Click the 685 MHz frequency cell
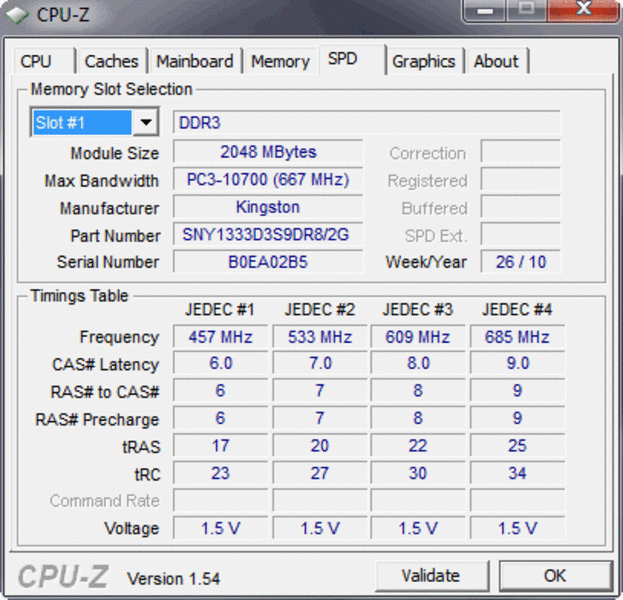The image size is (623, 600). [517, 337]
